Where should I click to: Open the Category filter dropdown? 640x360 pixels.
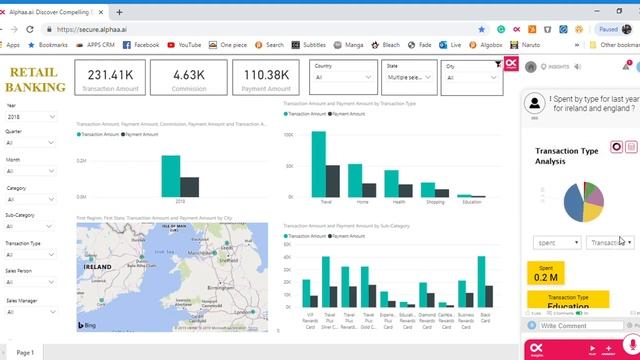point(31,200)
